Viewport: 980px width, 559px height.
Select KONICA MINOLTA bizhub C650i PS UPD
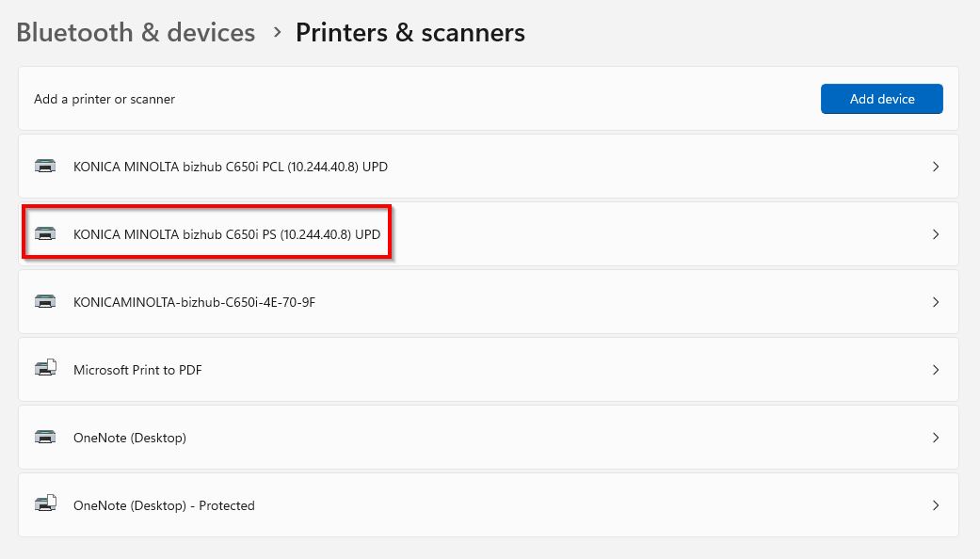click(227, 234)
